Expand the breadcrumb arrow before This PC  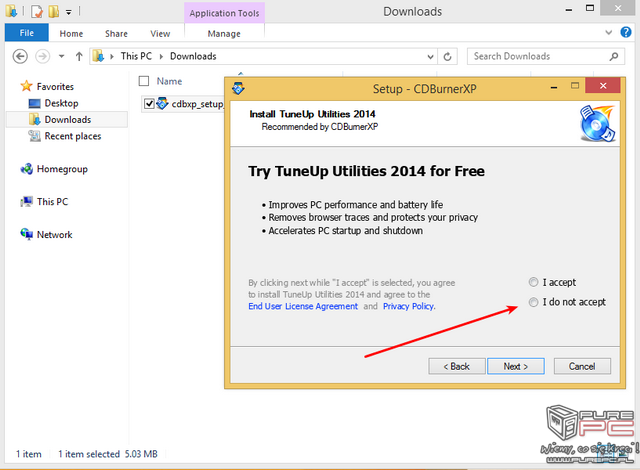pyautogui.click(x=112, y=57)
